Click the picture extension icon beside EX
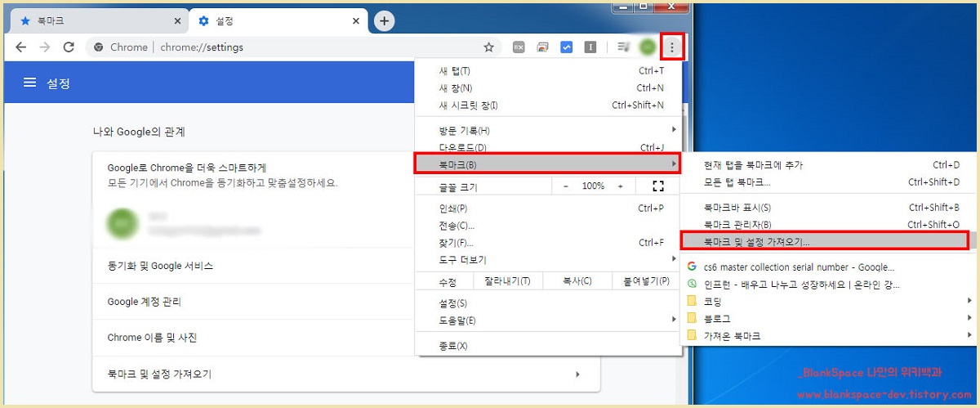980x408 pixels. point(541,47)
